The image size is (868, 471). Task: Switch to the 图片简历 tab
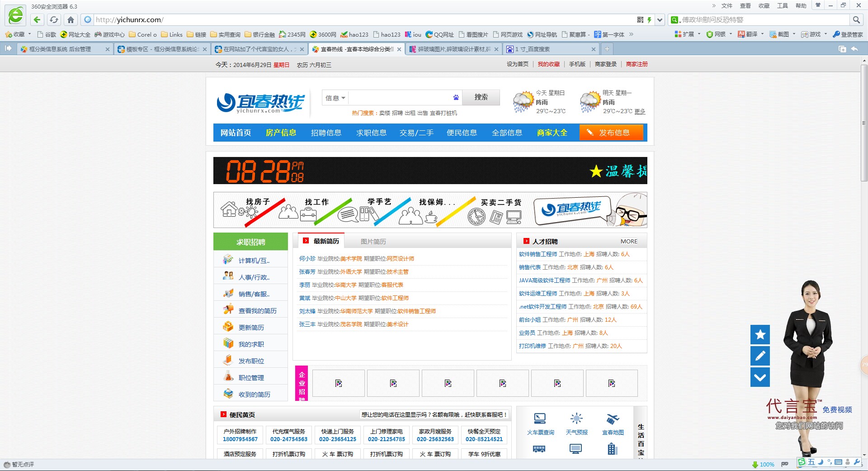point(373,242)
